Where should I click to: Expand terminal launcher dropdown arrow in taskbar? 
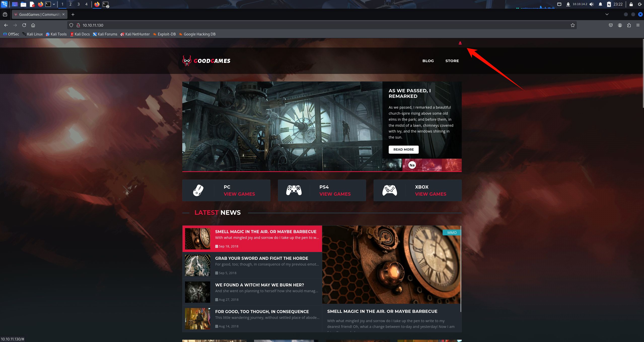coord(54,4)
